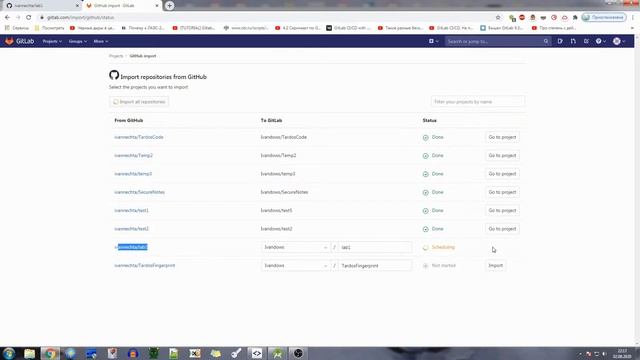The image size is (640, 360).
Task: Open the Chrome profile button
Action: tap(604, 18)
